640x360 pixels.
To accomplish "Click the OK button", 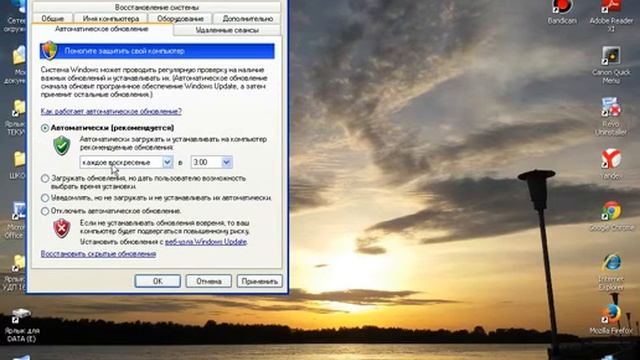I will pyautogui.click(x=158, y=281).
